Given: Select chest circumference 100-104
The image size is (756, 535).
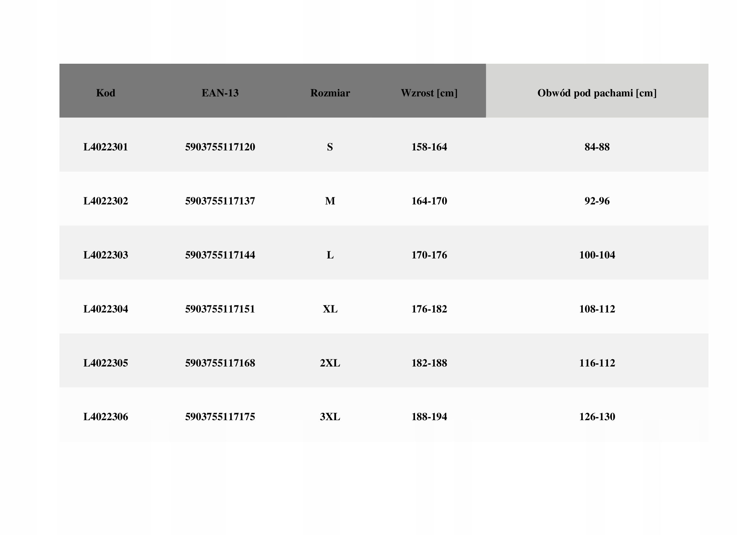Looking at the screenshot, I should point(597,255).
